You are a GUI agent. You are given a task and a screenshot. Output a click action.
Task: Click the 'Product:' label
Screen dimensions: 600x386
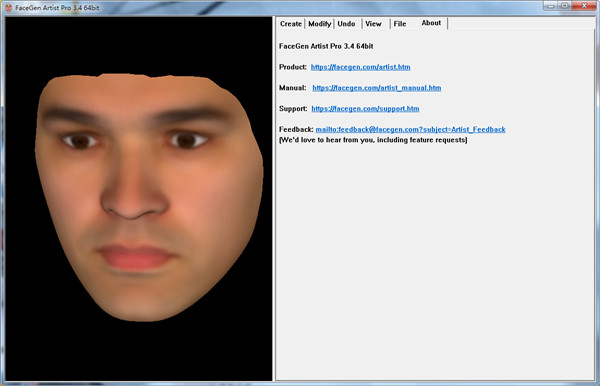(x=293, y=67)
